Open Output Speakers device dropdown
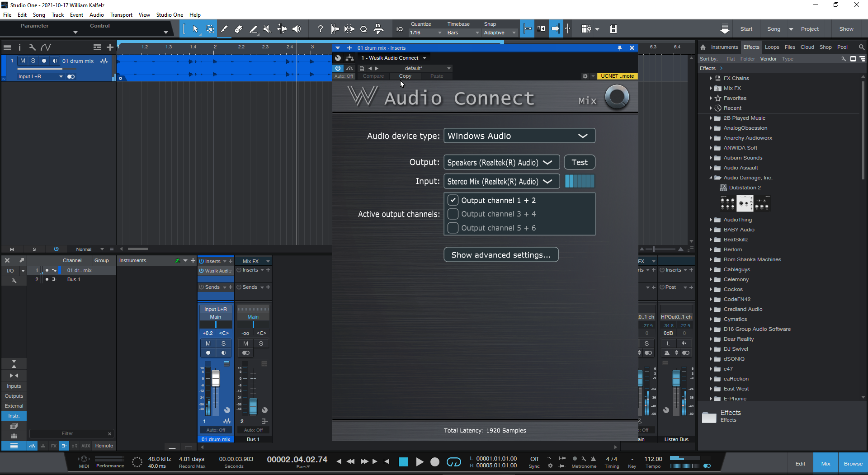This screenshot has width=868, height=475. click(501, 162)
